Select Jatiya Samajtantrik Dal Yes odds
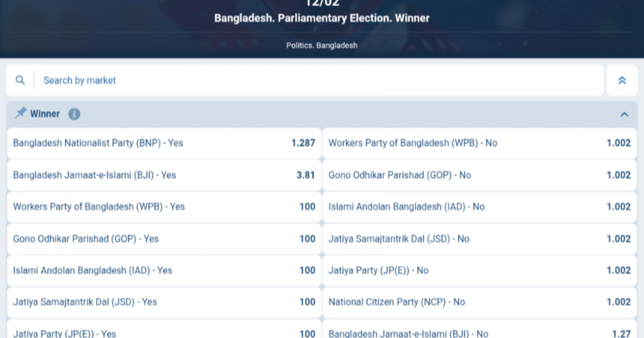The height and width of the screenshot is (338, 644). (x=161, y=302)
